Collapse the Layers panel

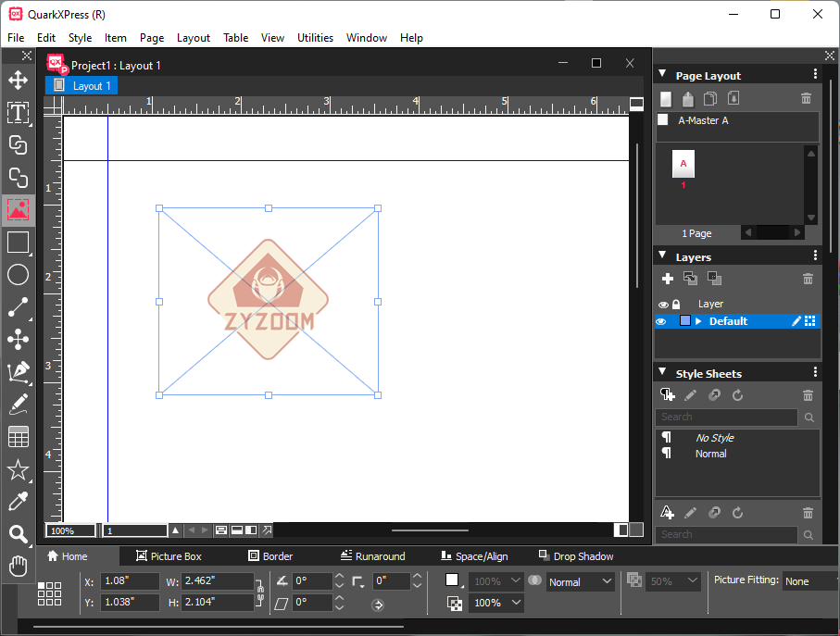pos(663,255)
